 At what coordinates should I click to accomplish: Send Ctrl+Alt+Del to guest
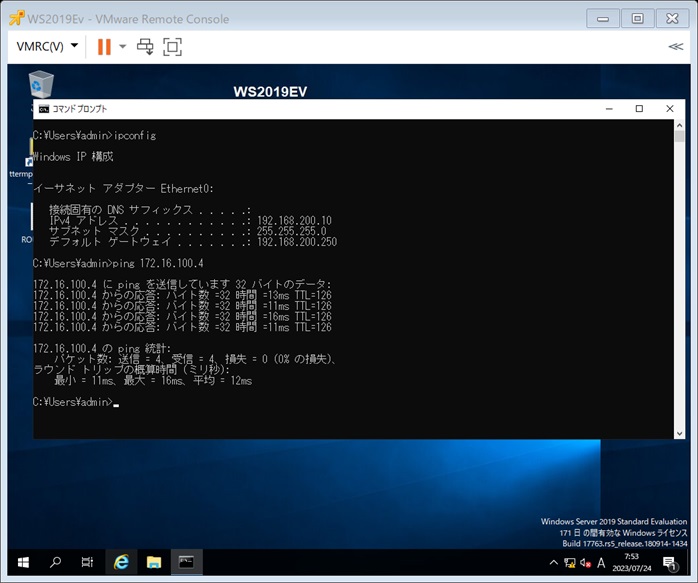[x=145, y=46]
